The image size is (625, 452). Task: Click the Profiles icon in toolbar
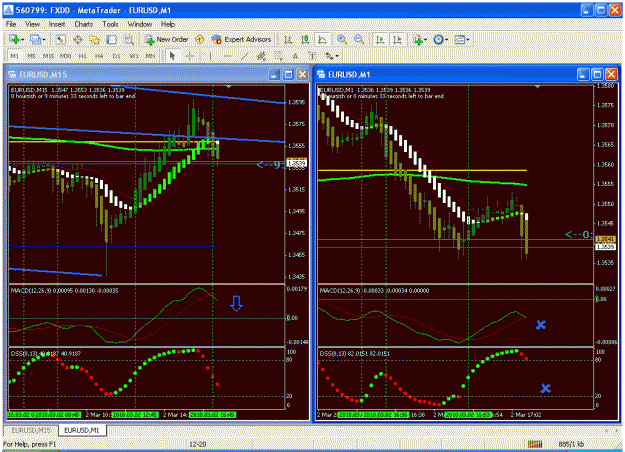35,39
